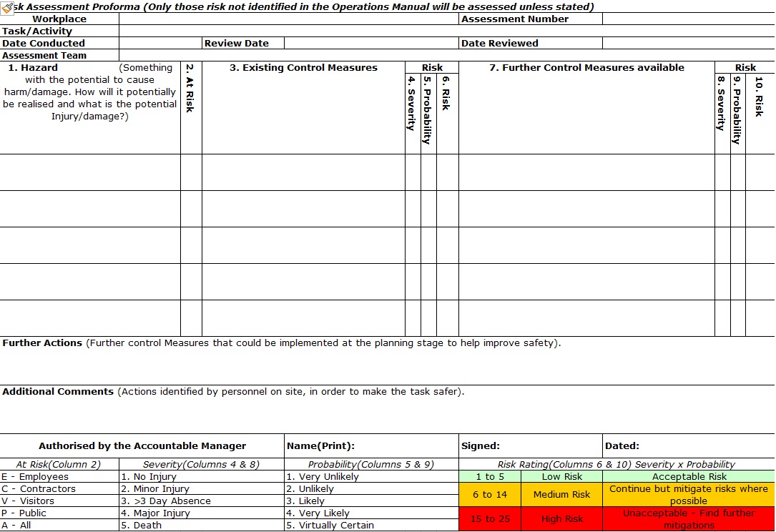
Task: Select the '3. Existing Control Measures' header
Action: pos(303,68)
